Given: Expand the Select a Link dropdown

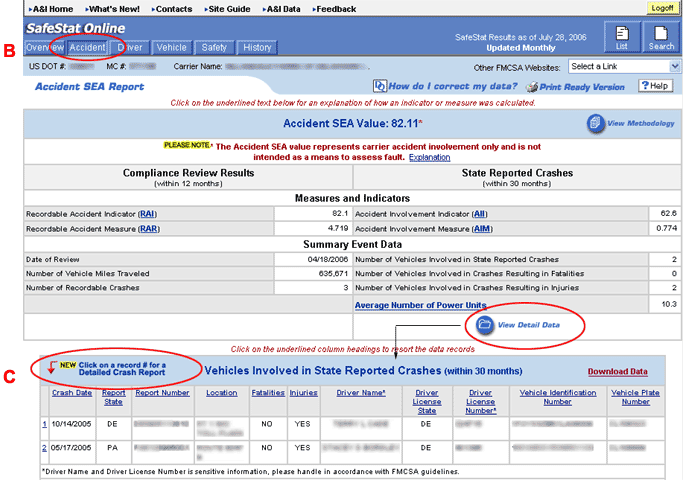Looking at the screenshot, I should (x=674, y=66).
